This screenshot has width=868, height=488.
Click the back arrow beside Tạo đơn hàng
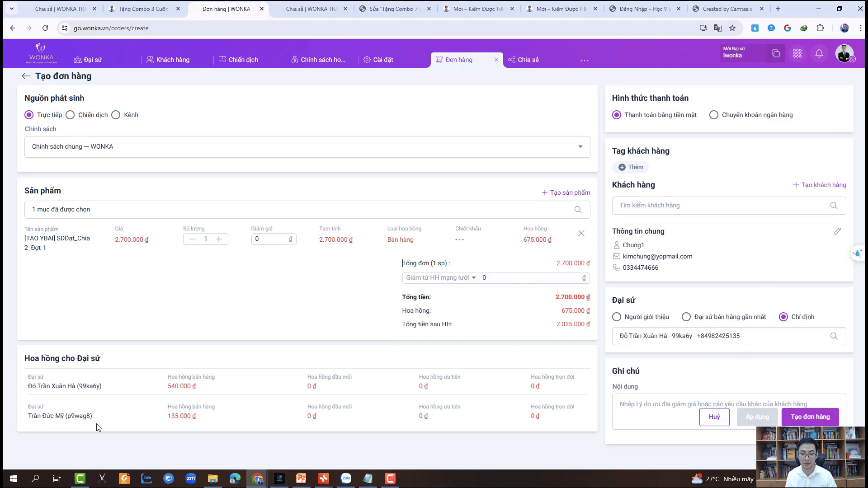pyautogui.click(x=26, y=76)
